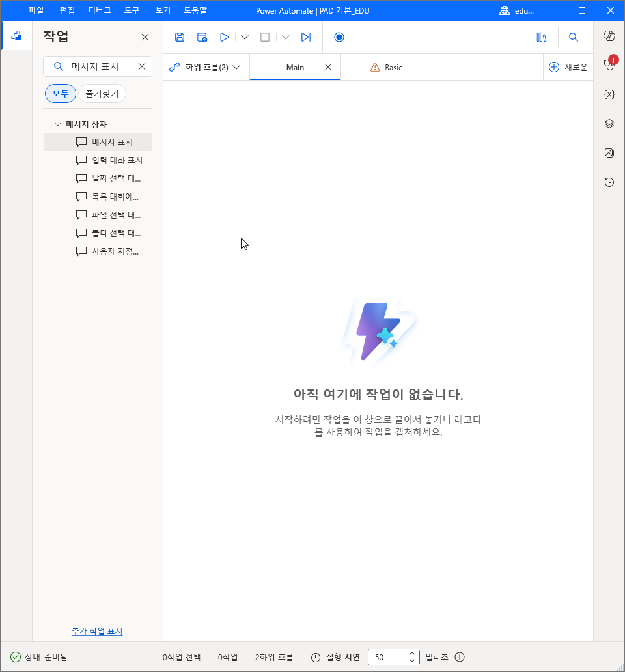625x672 pixels.
Task: Click the 실행 지연 clock icon
Action: pos(316,658)
